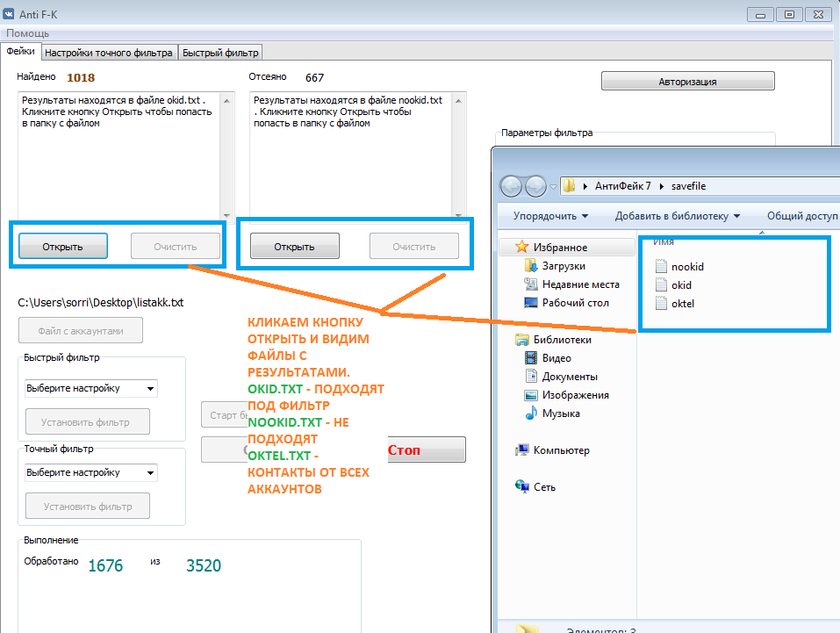840x633 pixels.
Task: Click savefile in the address path
Action: point(688,186)
